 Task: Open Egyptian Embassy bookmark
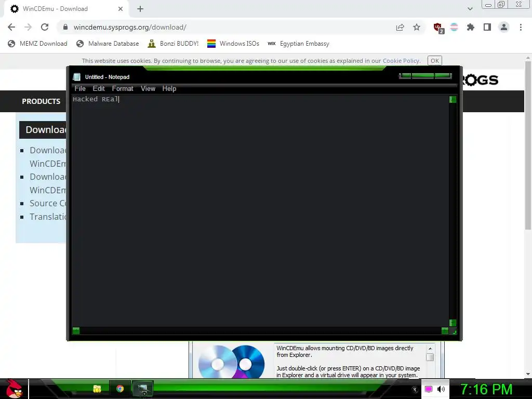pos(298,44)
